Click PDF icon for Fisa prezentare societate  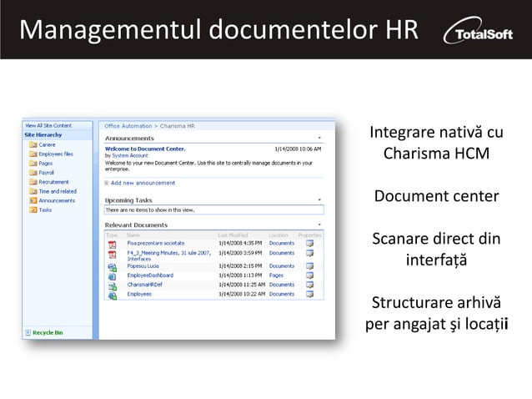pos(112,244)
